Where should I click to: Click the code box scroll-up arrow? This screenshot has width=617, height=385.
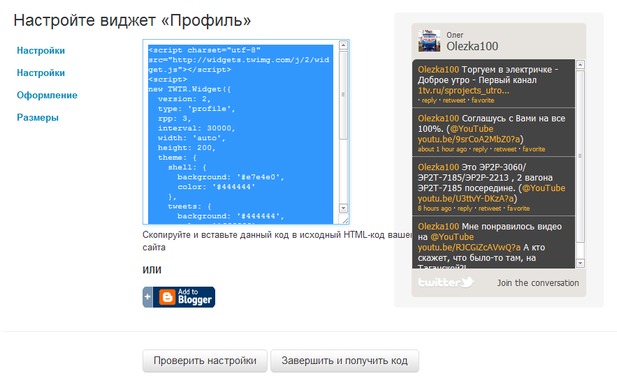click(x=343, y=45)
